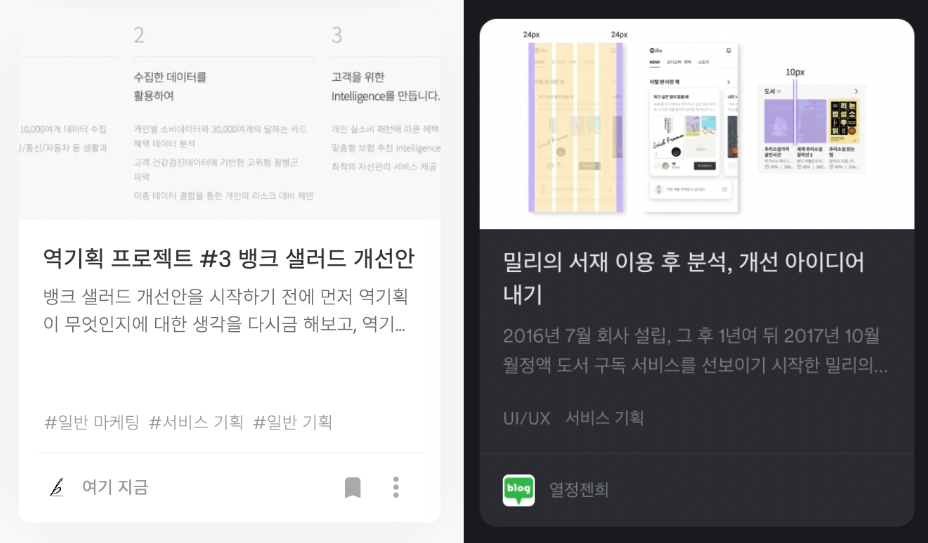Open article 밀리의 서재 이용 후 분석

684,278
